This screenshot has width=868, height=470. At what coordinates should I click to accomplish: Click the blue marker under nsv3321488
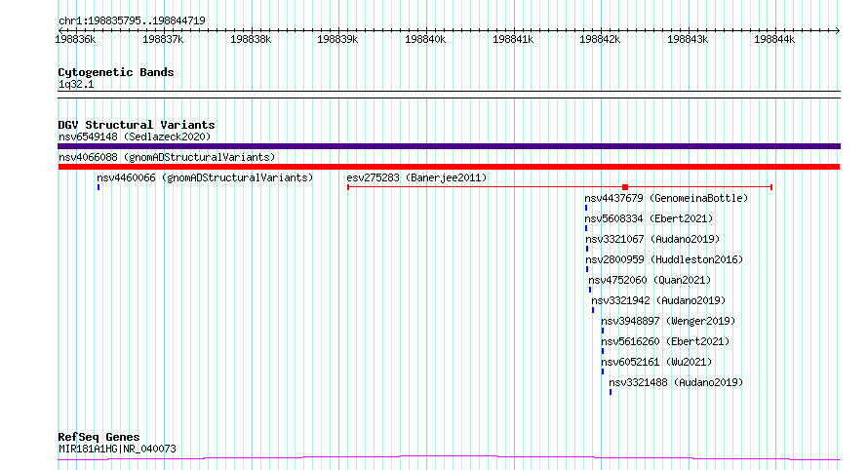[x=611, y=392]
